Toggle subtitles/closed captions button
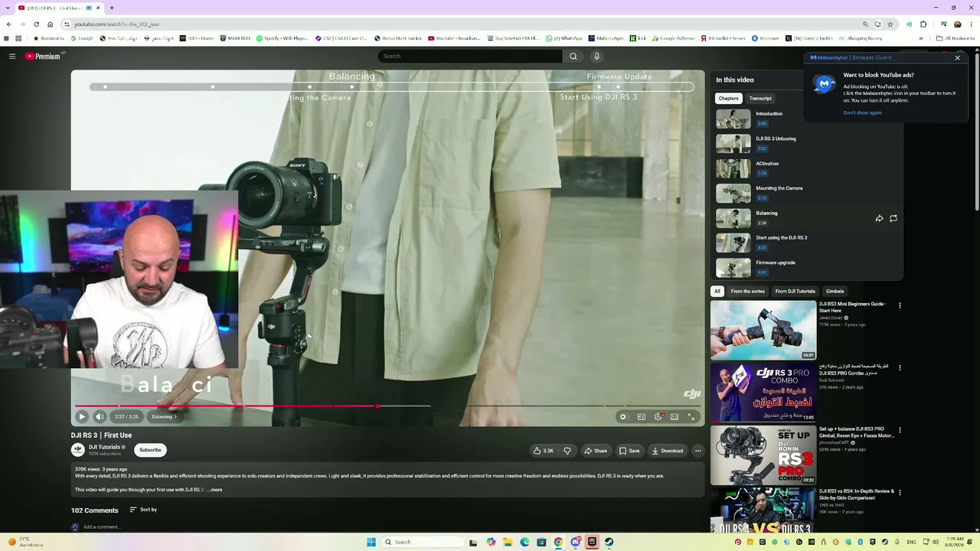Image resolution: width=980 pixels, height=551 pixels. click(642, 416)
